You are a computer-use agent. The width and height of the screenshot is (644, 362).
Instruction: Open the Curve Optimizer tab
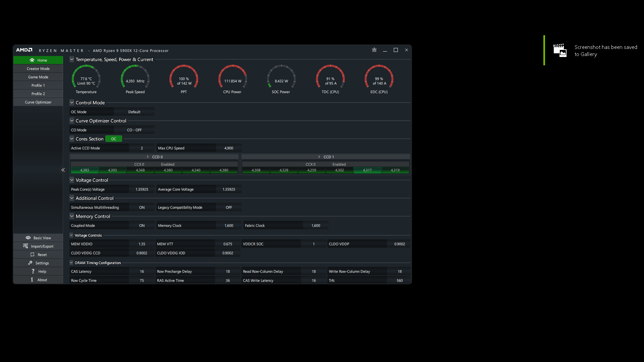coord(38,102)
